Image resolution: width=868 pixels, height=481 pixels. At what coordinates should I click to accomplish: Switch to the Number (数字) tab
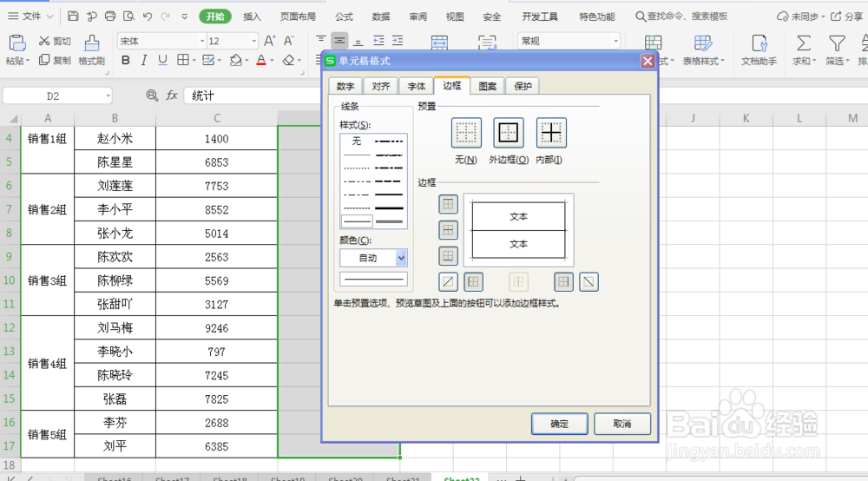345,86
